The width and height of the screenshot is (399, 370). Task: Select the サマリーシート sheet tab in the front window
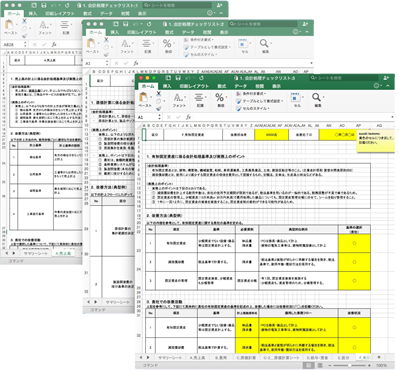[170, 357]
